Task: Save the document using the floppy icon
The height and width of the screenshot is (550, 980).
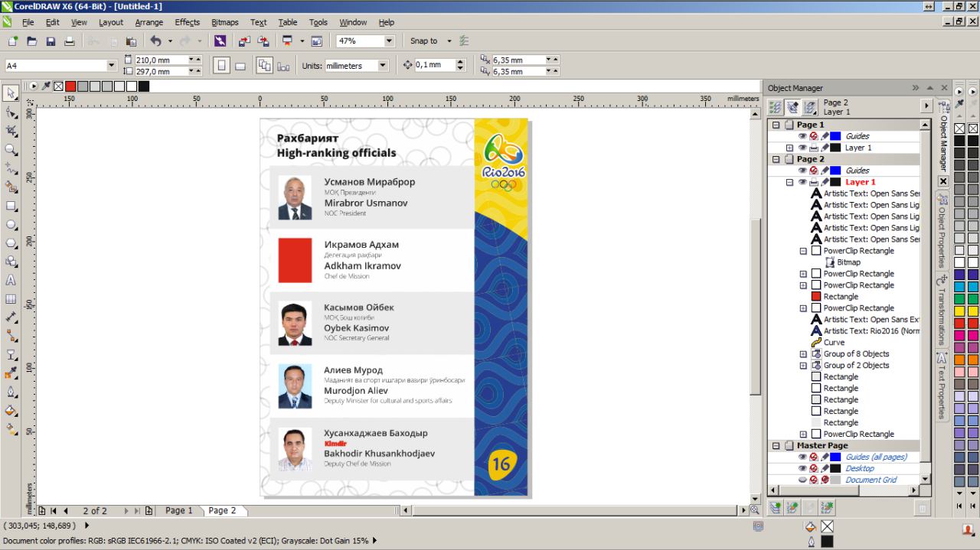Action: coord(51,41)
